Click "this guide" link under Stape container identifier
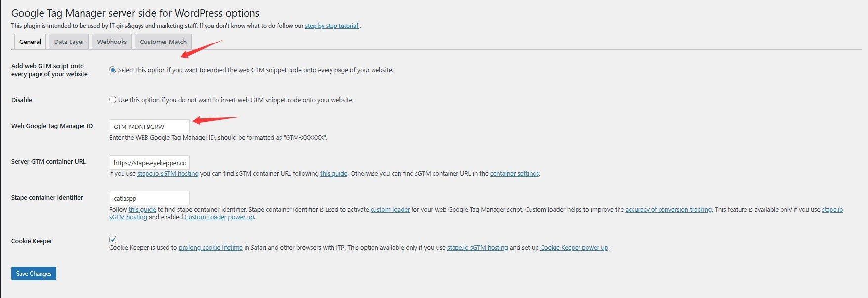Viewport: 868px width, 298px height. [142, 210]
